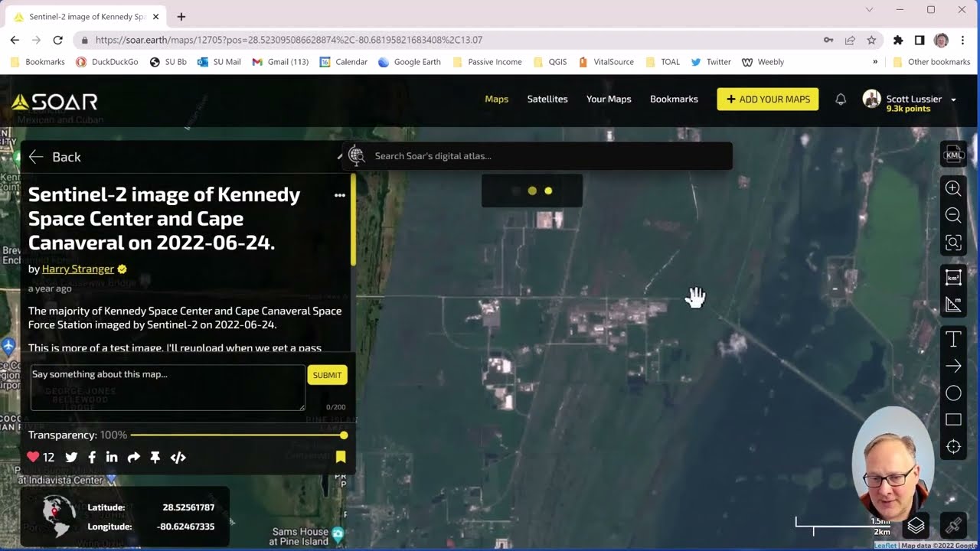Viewport: 980px width, 551px height.
Task: Click the Chrome profile avatar
Action: [x=941, y=40]
